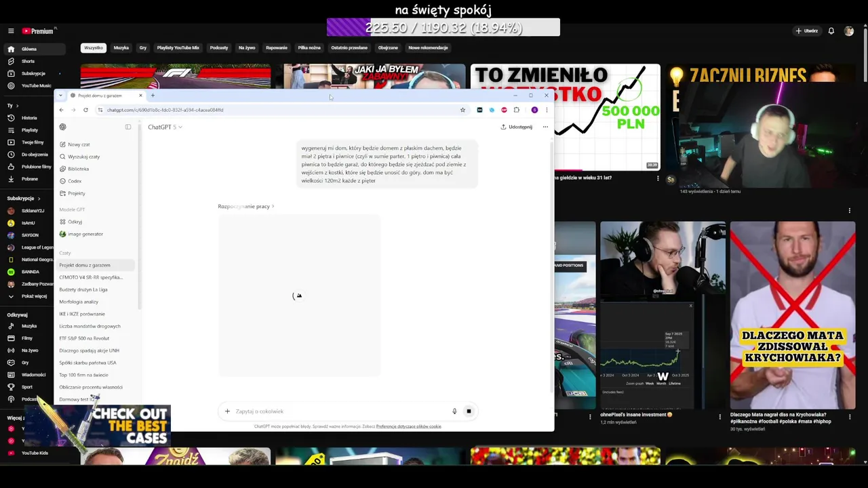Select the Wszystko filter chip
The width and height of the screenshot is (868, 488).
[94, 48]
